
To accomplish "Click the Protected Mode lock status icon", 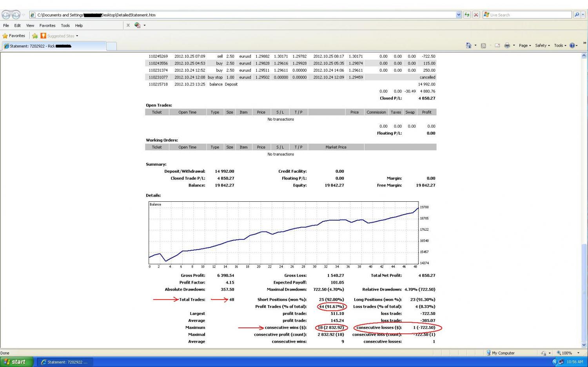I will 544,353.
